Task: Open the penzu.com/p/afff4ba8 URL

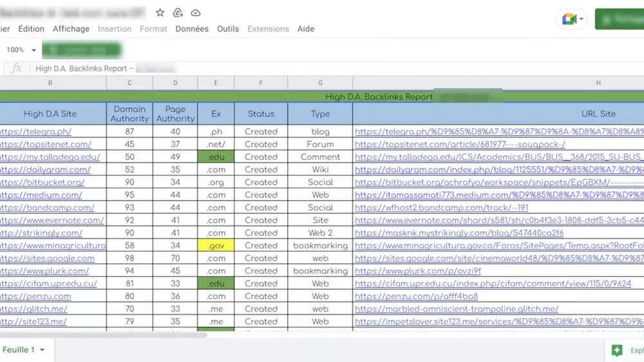Action: (417, 296)
